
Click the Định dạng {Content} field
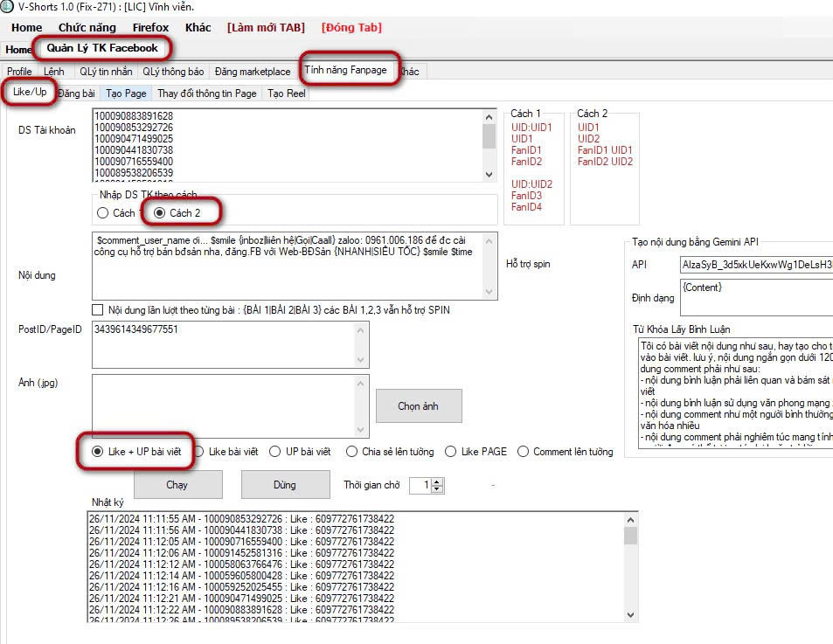pos(756,297)
